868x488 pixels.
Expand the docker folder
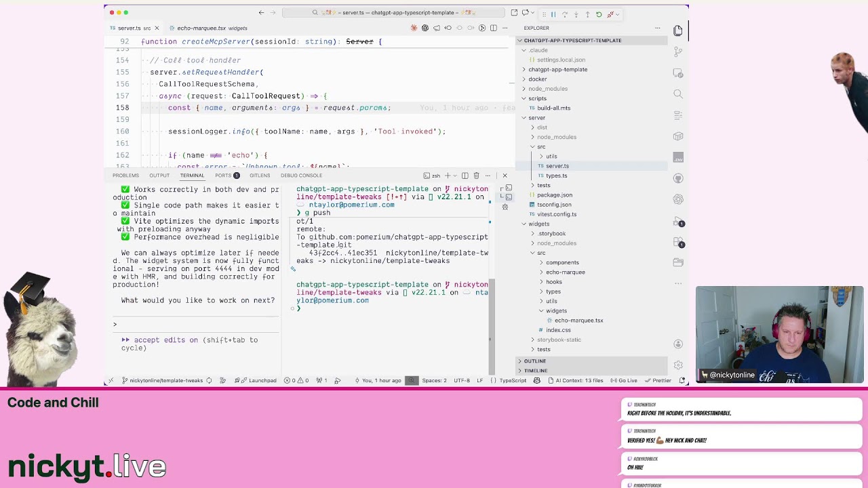pos(537,79)
